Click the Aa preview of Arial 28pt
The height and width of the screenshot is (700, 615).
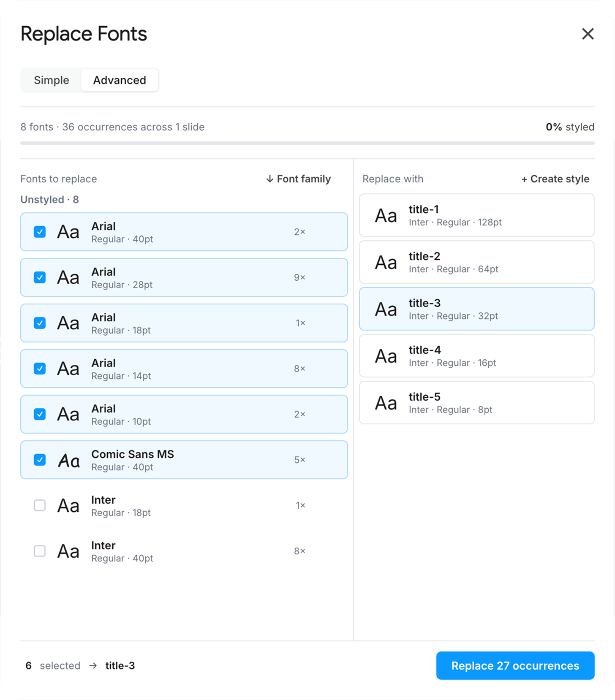(68, 278)
